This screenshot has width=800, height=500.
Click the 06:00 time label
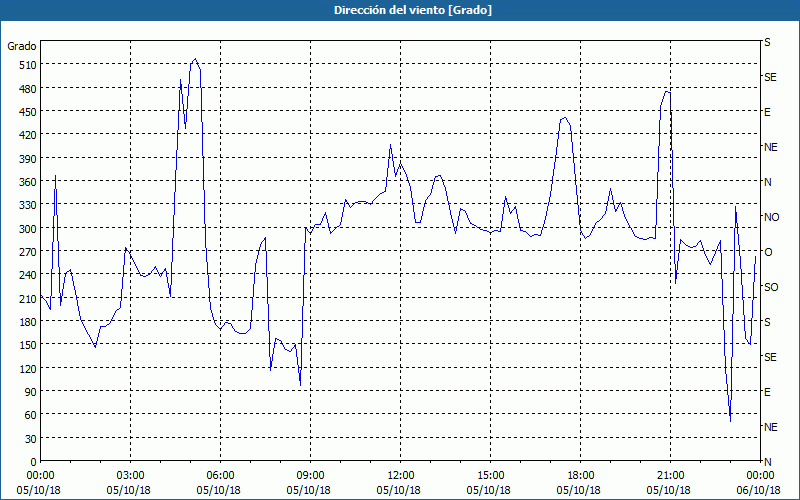[x=220, y=476]
